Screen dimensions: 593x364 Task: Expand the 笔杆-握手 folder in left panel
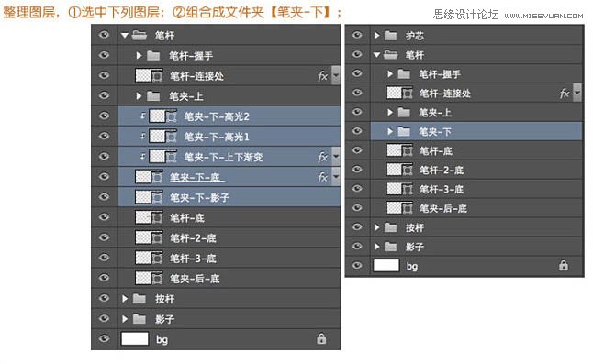tap(139, 56)
